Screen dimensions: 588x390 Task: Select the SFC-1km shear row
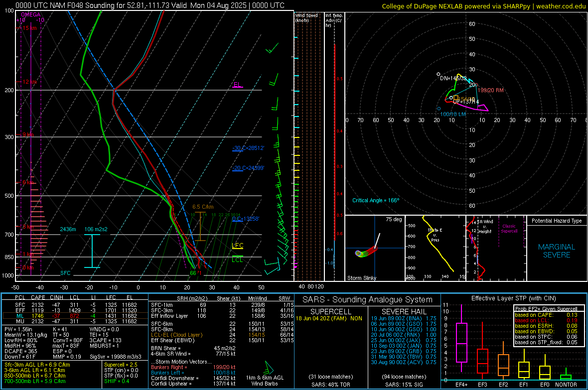pos(222,305)
